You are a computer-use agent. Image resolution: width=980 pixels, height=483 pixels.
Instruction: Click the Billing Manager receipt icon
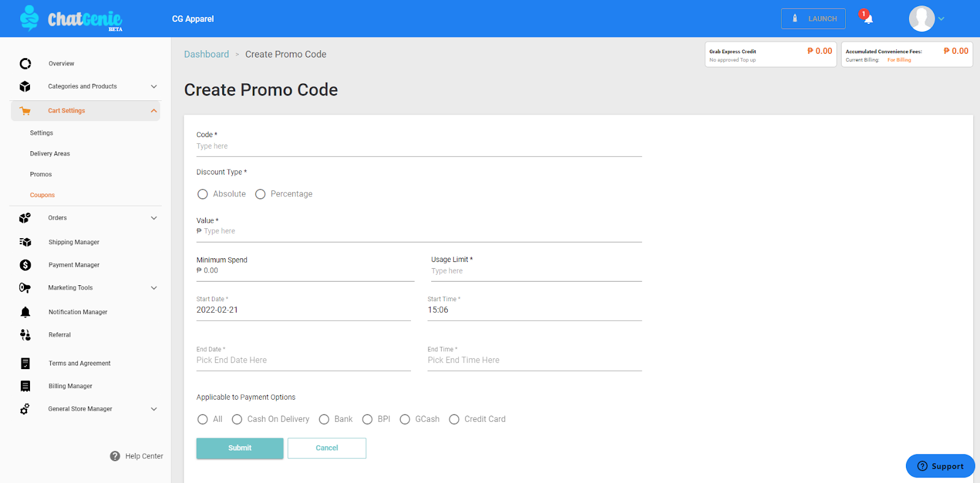[25, 386]
